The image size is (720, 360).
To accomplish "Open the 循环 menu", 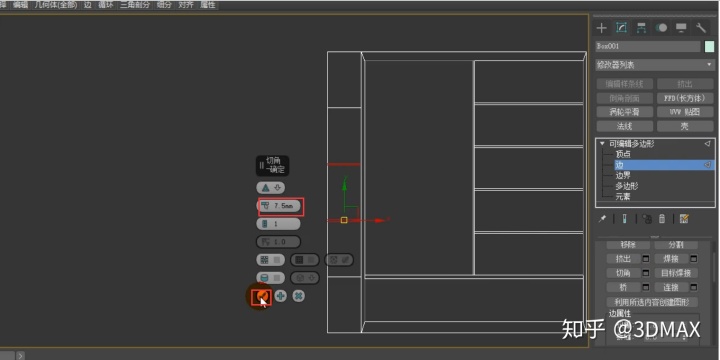I will pyautogui.click(x=106, y=5).
